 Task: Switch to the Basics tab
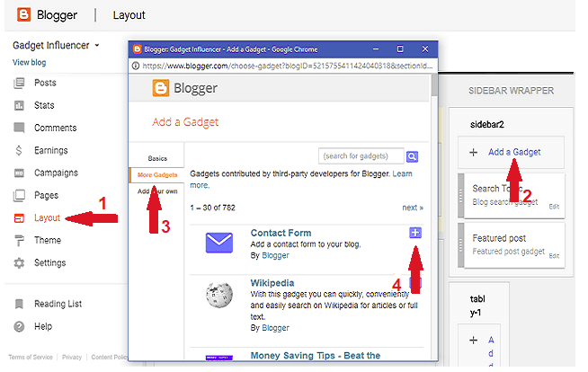[x=157, y=158]
